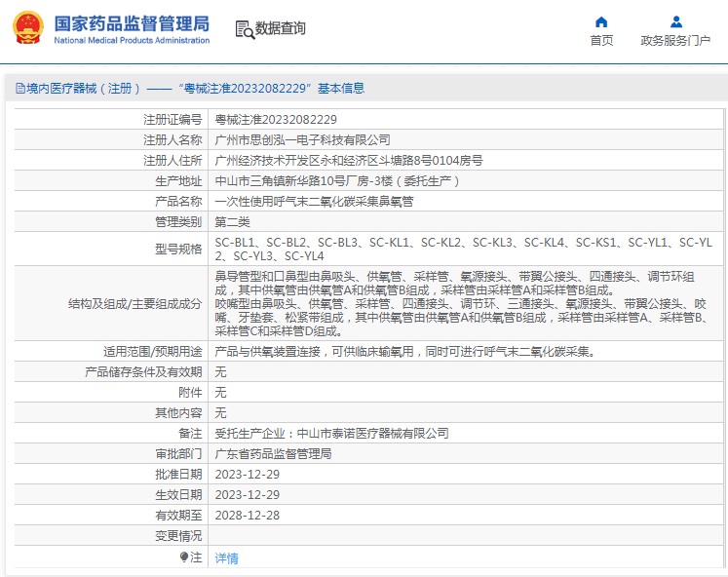Select structure composition description paragraph

pos(462,303)
